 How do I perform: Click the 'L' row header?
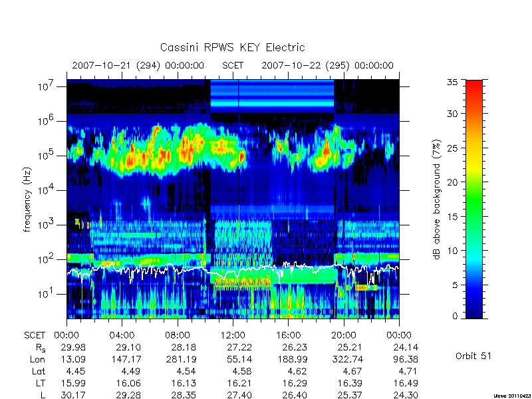43,395
